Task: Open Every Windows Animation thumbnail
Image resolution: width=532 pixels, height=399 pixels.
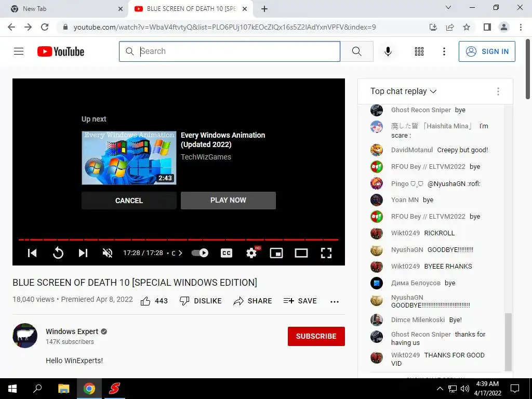Action: 129,158
